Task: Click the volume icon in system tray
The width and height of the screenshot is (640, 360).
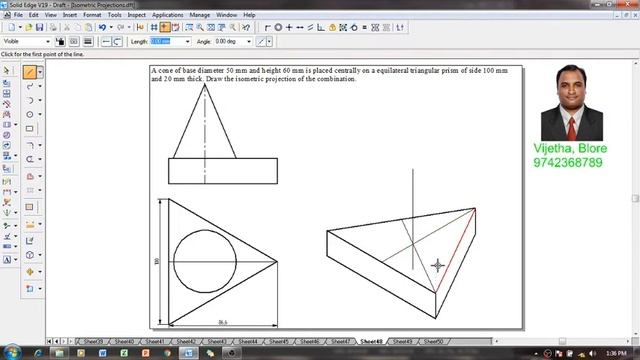Action: coord(593,353)
